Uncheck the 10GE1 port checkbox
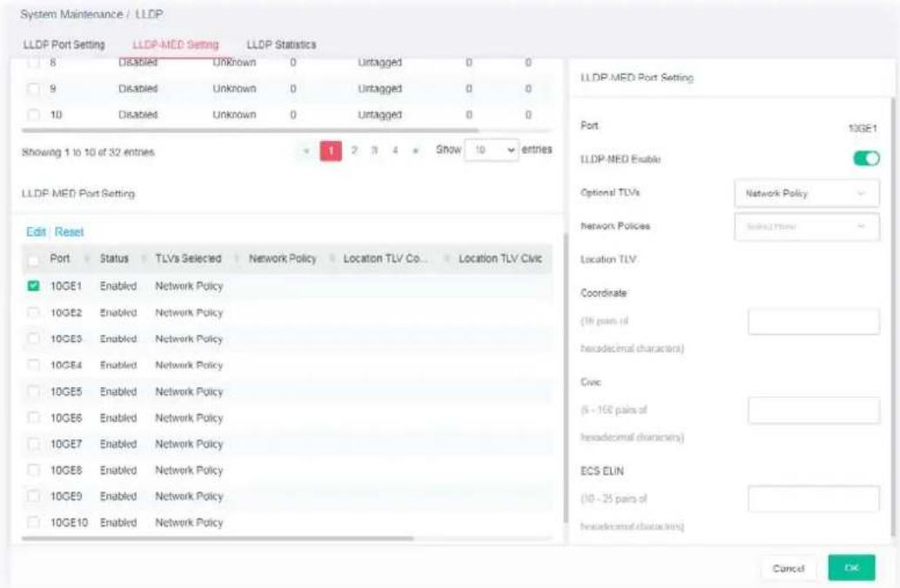Image resolution: width=900 pixels, height=588 pixels. [33, 285]
